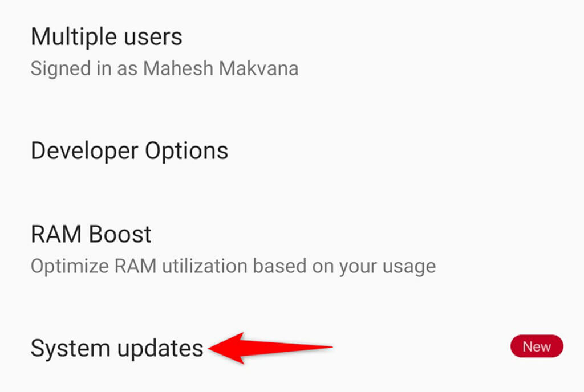Tap the red New badge
The width and height of the screenshot is (584, 392).
[x=536, y=346]
